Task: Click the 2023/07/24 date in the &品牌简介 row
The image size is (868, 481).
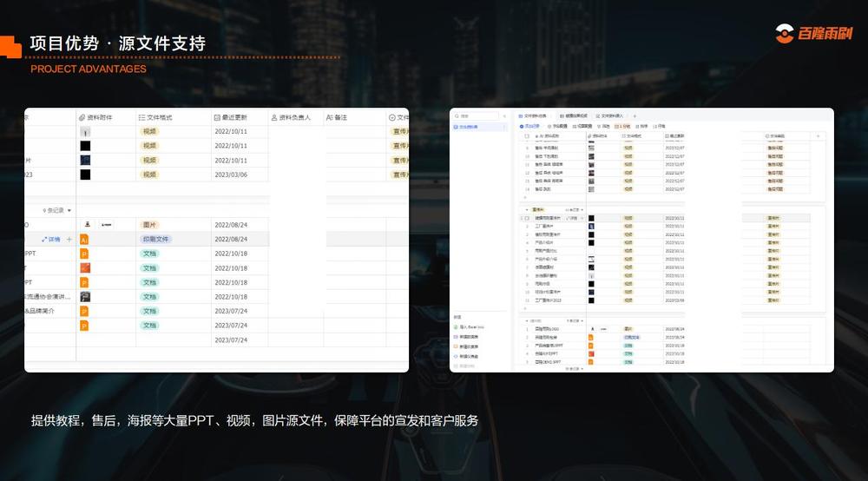Action: 231,311
